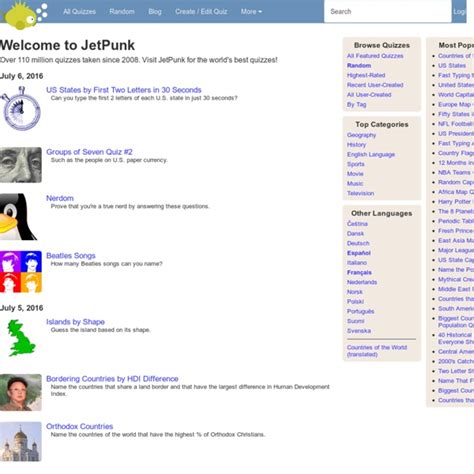Open the Television category
474x474 pixels.
360,193
